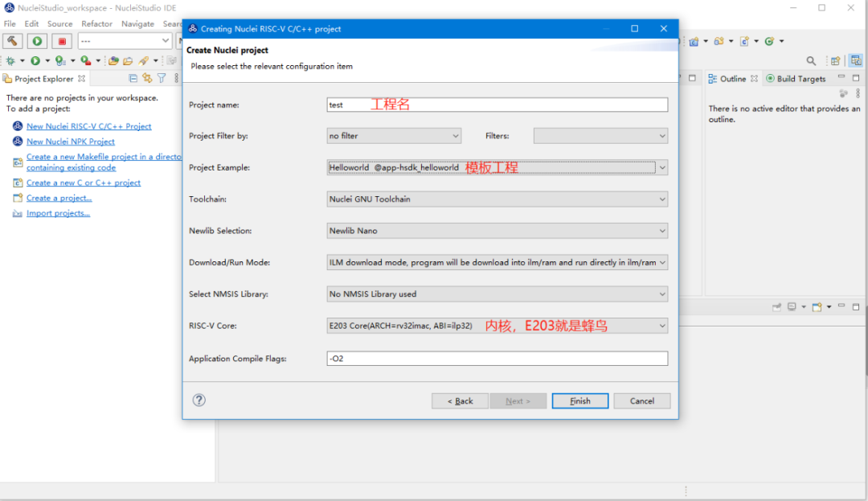Open the Project Example dropdown
The image size is (868, 501).
tap(497, 167)
